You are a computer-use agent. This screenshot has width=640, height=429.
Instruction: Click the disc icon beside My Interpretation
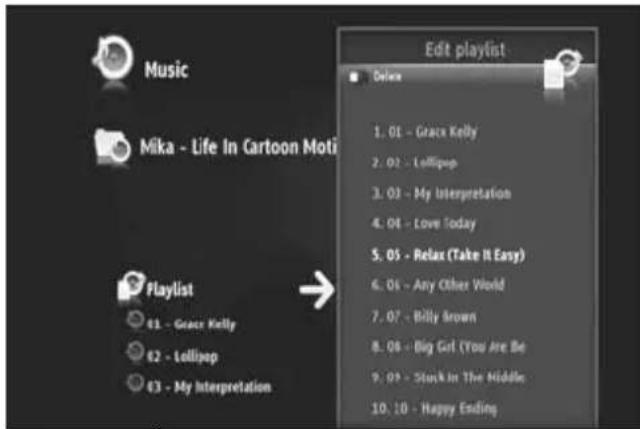[135, 382]
